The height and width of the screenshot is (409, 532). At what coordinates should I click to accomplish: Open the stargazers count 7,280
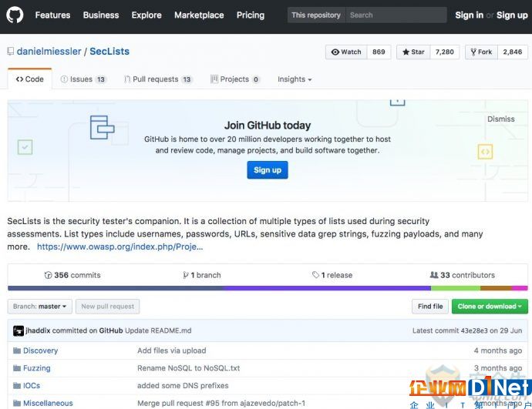pos(444,52)
